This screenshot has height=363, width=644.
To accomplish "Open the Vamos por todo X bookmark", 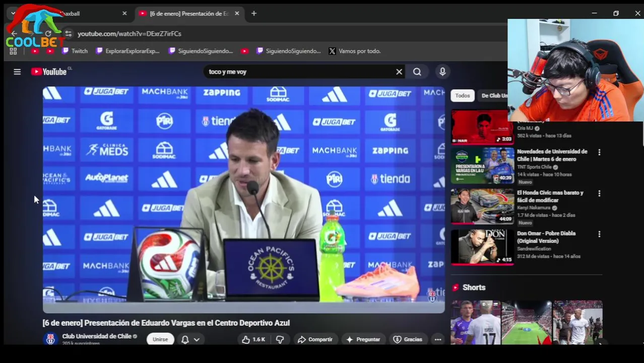I will 355,51.
